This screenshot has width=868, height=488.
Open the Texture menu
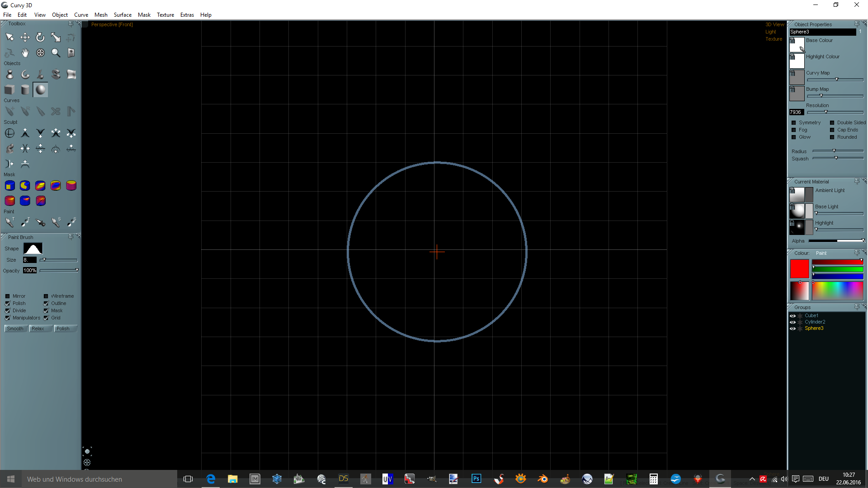pos(165,15)
